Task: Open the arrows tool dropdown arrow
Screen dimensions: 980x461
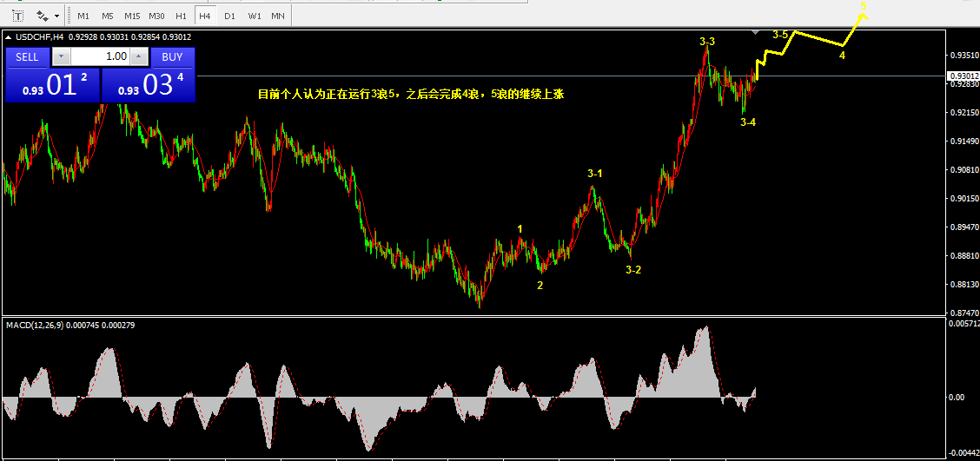Action: pyautogui.click(x=56, y=15)
